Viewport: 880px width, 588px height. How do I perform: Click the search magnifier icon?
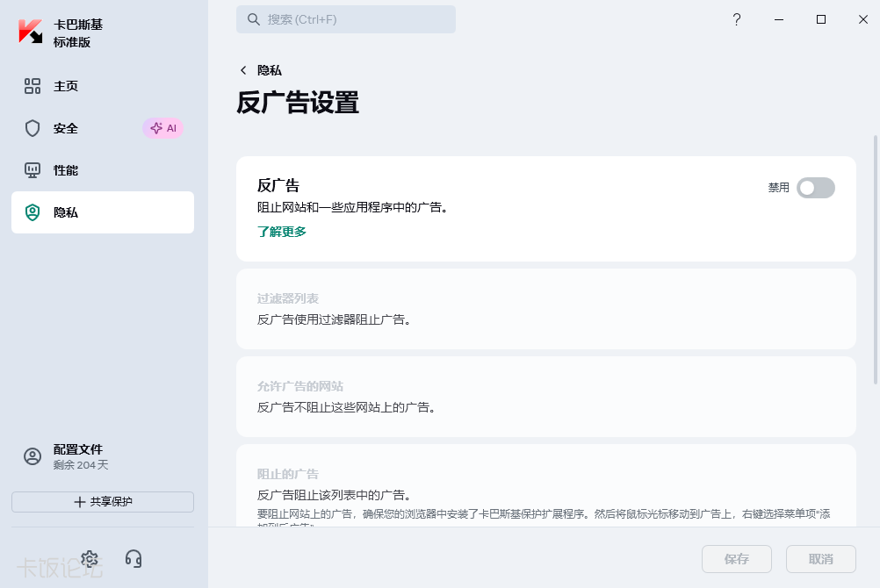(x=254, y=19)
